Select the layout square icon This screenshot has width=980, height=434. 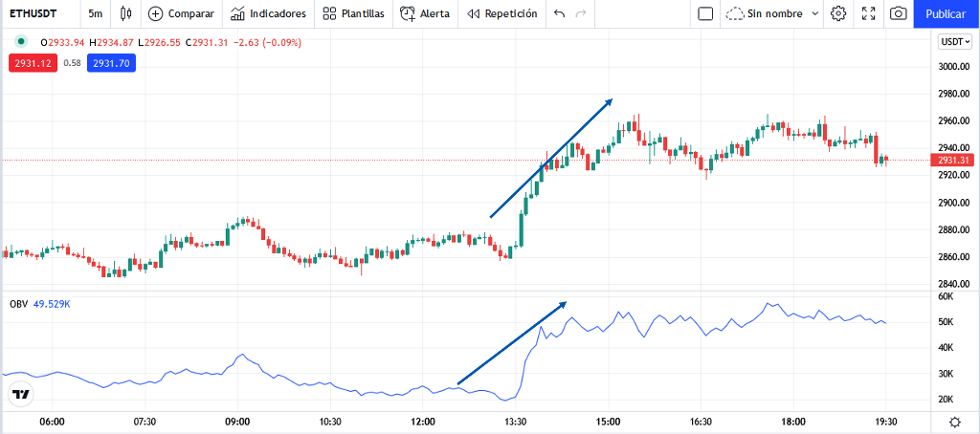pos(705,13)
